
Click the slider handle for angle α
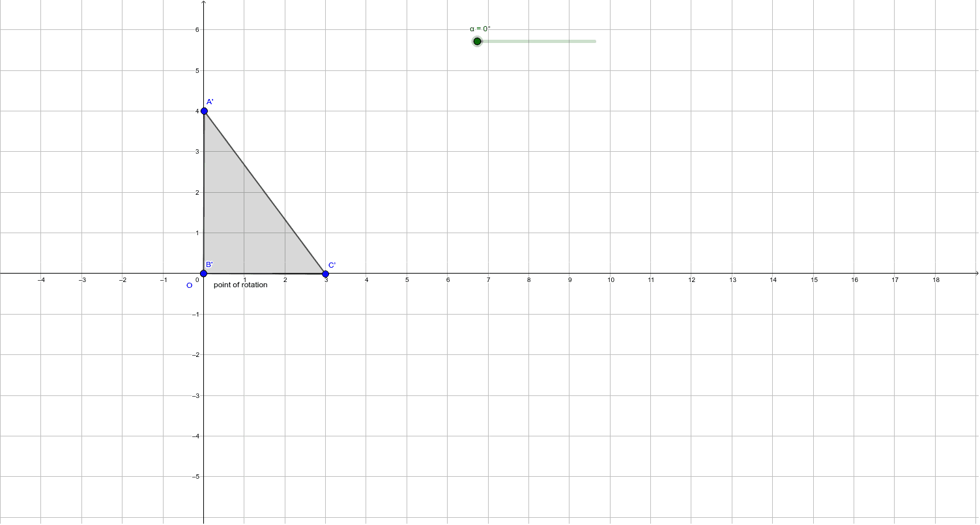click(x=477, y=42)
